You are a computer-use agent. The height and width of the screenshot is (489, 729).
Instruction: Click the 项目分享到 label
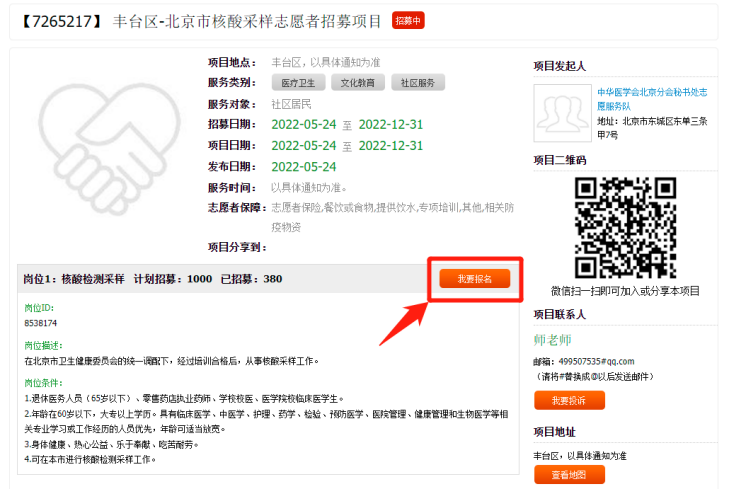[237, 247]
